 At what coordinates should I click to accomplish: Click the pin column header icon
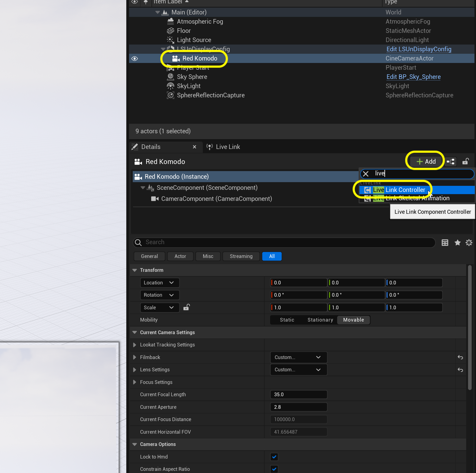pyautogui.click(x=146, y=2)
